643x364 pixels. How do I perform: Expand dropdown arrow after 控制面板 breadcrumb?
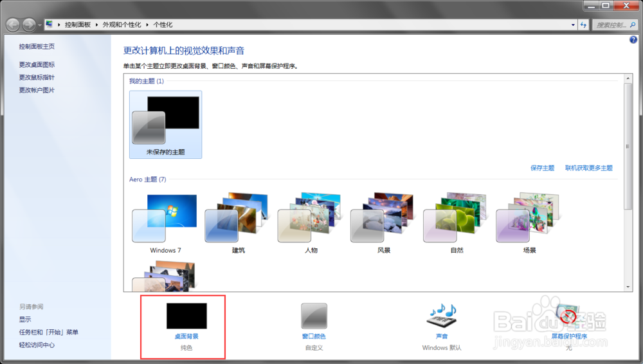coord(97,24)
